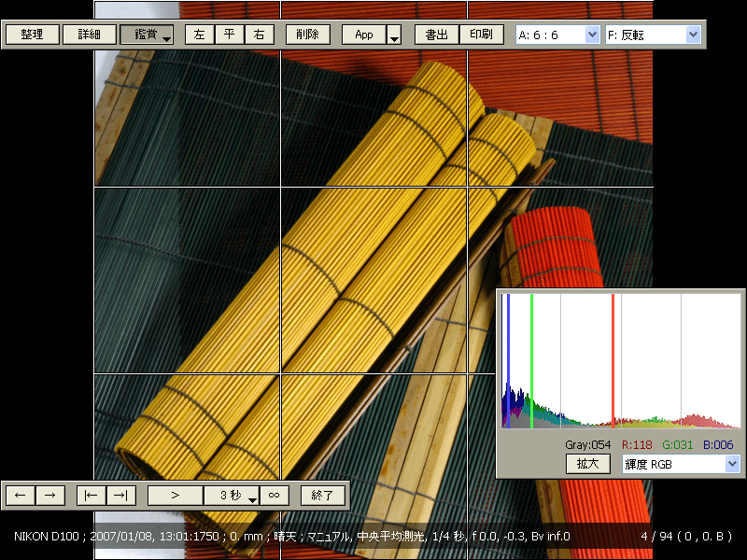This screenshot has width=747, height=560.
Task: Rotate image left with 左 button
Action: (x=200, y=35)
